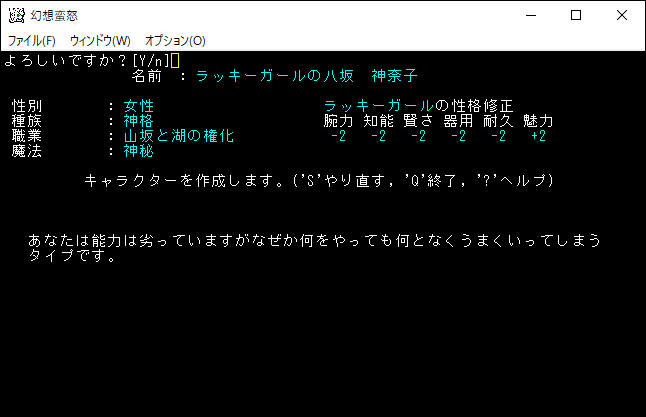Click the character name ラッキーガールの八坂 神奈子
Image resolution: width=646 pixels, height=417 pixels.
click(306, 76)
